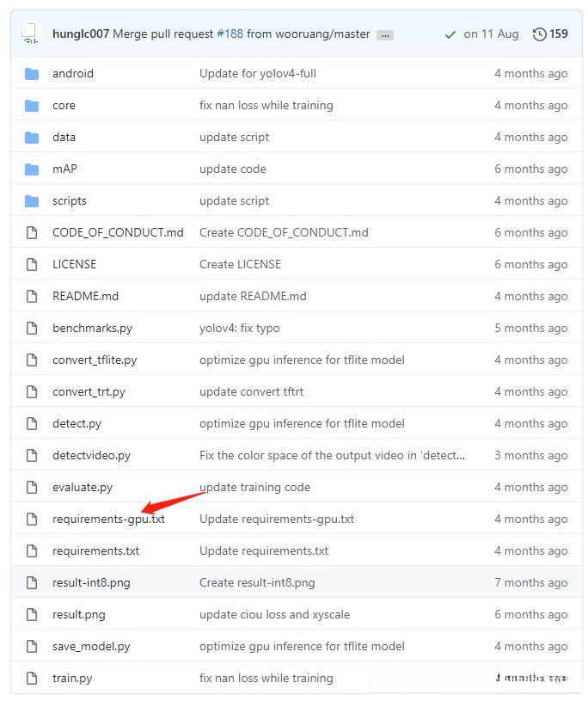Click file icon next to evaluate.py

32,487
